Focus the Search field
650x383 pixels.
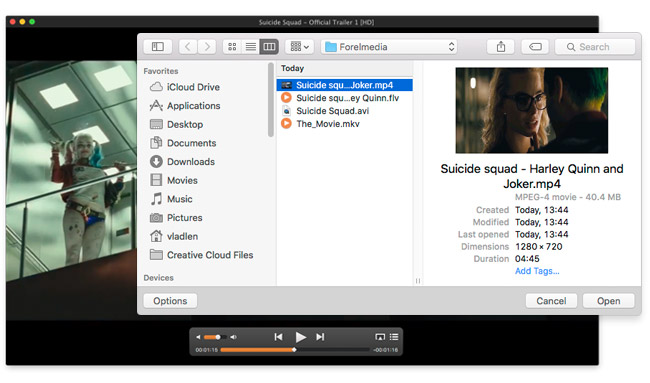click(595, 47)
